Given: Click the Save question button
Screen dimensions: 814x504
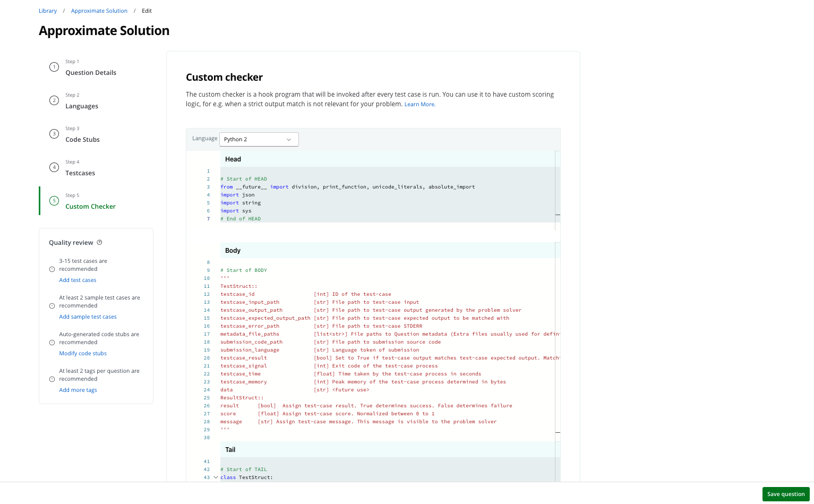Looking at the screenshot, I should click(x=785, y=494).
